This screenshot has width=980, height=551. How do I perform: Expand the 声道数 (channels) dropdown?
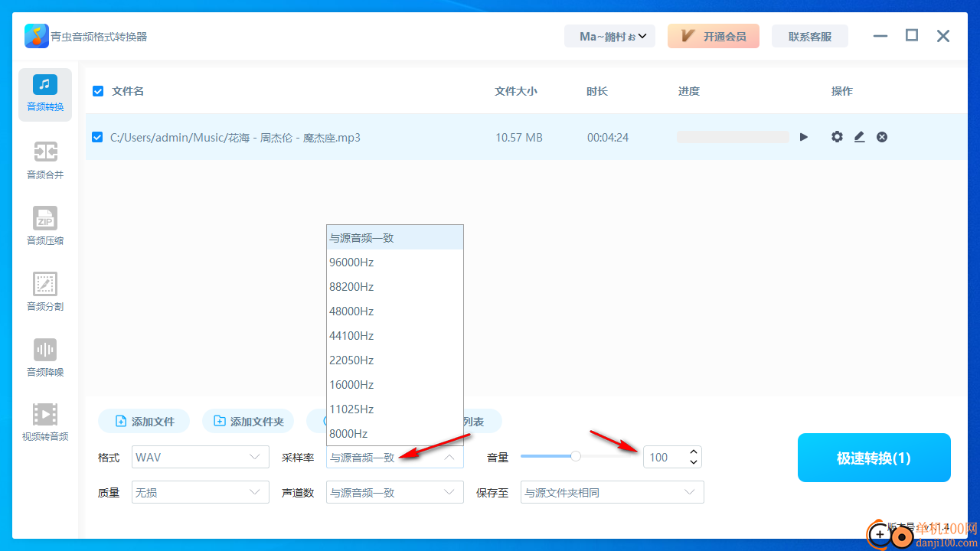pyautogui.click(x=394, y=492)
